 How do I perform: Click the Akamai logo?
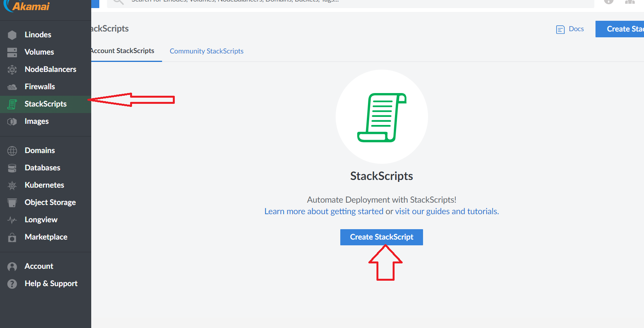click(x=27, y=6)
